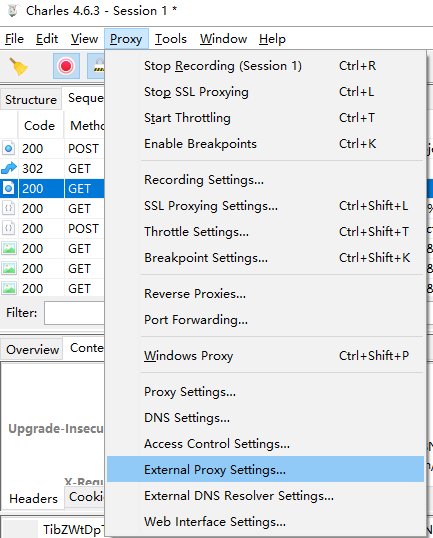Switch to the Structure tab
The height and width of the screenshot is (538, 433).
pos(31,100)
